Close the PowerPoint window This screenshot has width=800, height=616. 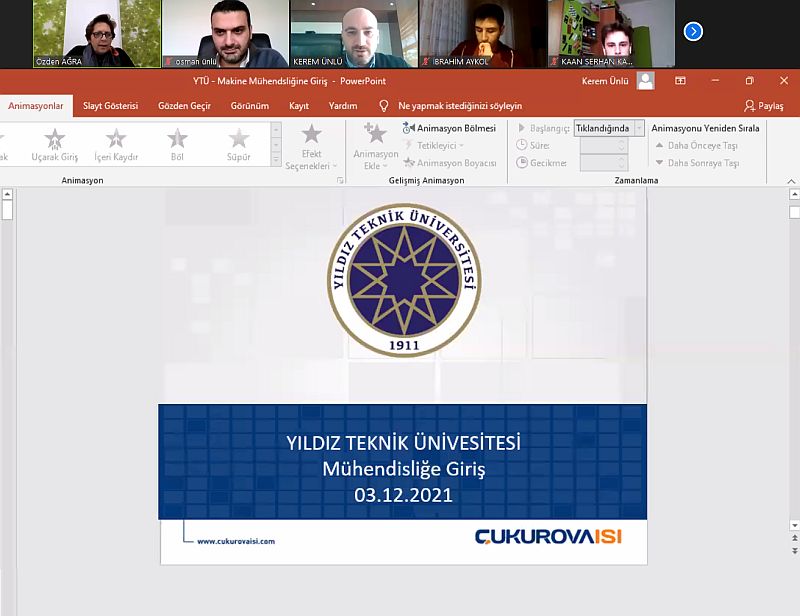click(x=784, y=81)
